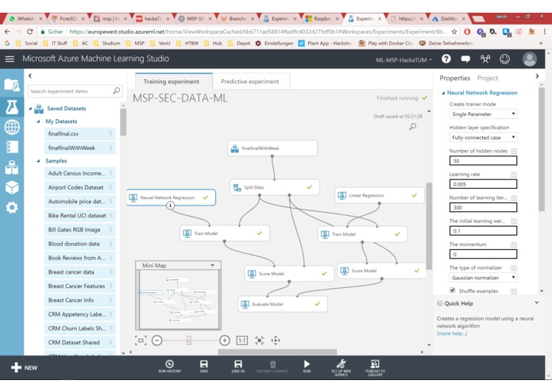Image resolution: width=552 pixels, height=392 pixels.
Task: Click the help question mark icon
Action: [446, 59]
